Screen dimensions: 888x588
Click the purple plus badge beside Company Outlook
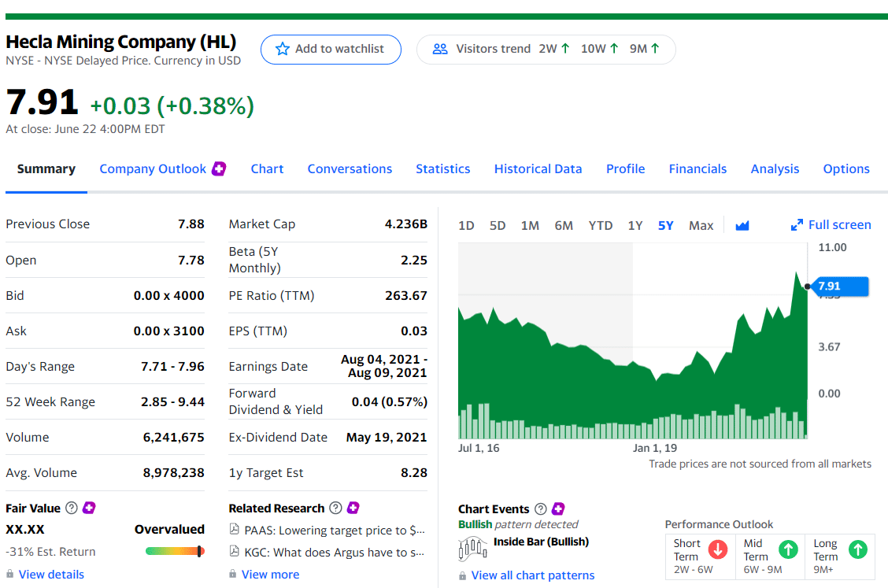(219, 168)
